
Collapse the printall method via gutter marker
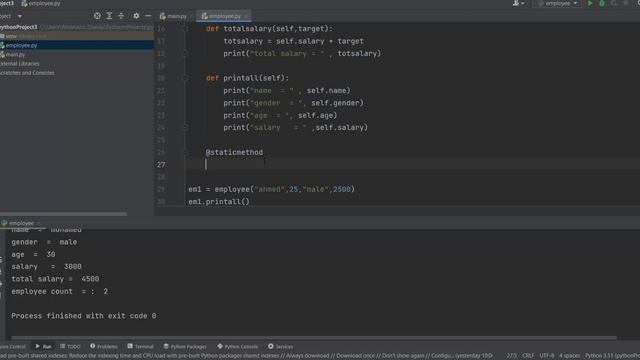point(185,78)
